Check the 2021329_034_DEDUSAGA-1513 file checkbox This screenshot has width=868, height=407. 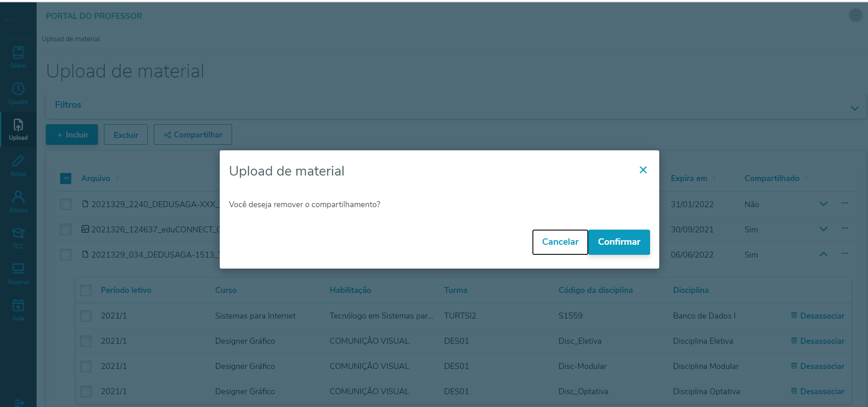[x=66, y=254]
